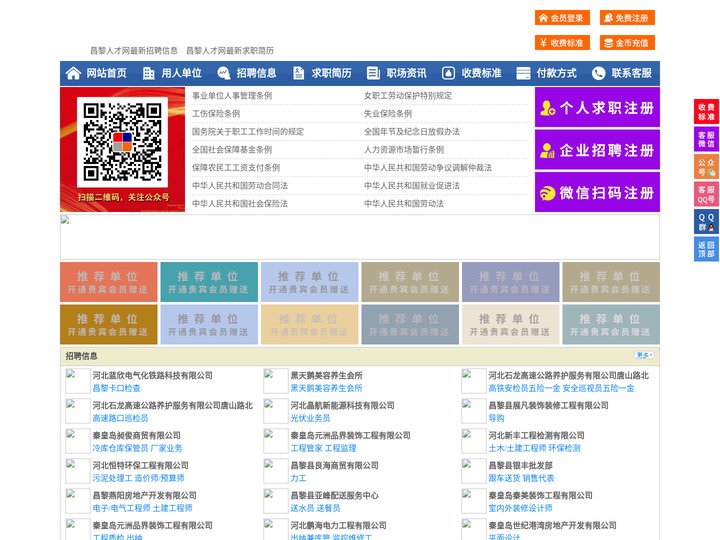
Task: Open 失业保险条例 link
Action: (388, 113)
